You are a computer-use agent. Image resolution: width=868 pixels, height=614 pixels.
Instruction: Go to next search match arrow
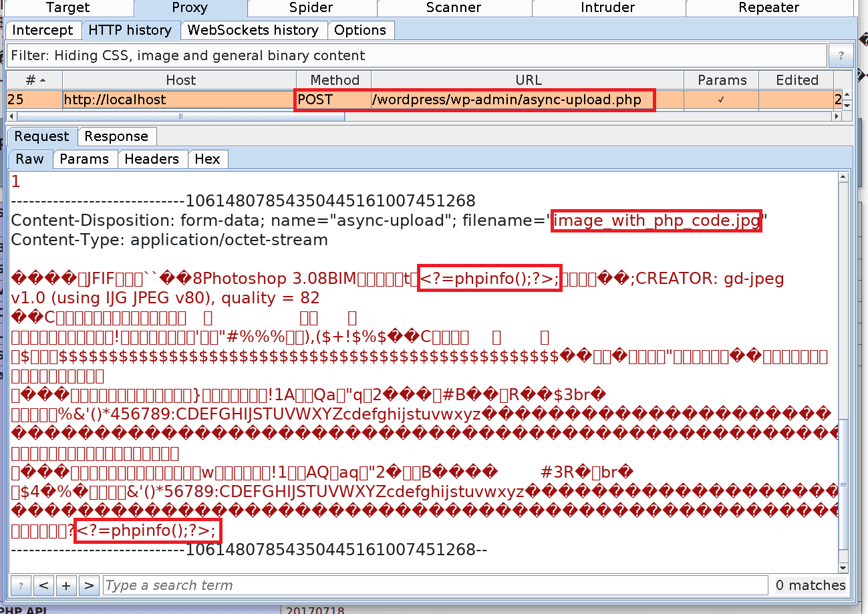coord(88,585)
